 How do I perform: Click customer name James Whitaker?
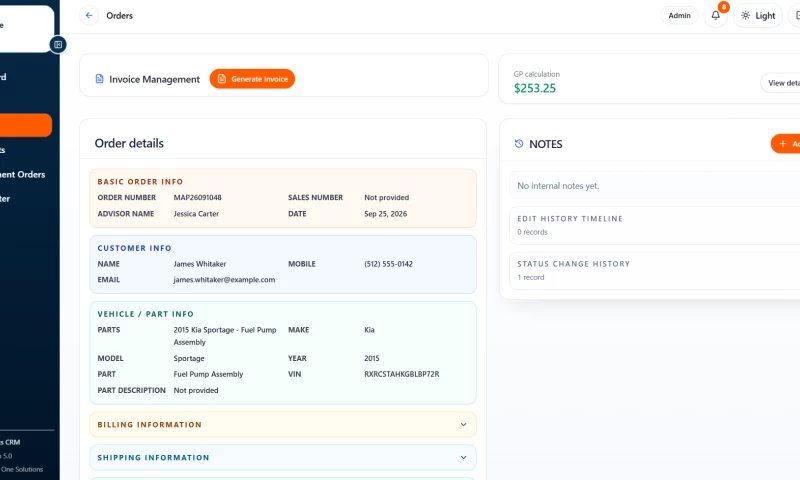pos(199,264)
